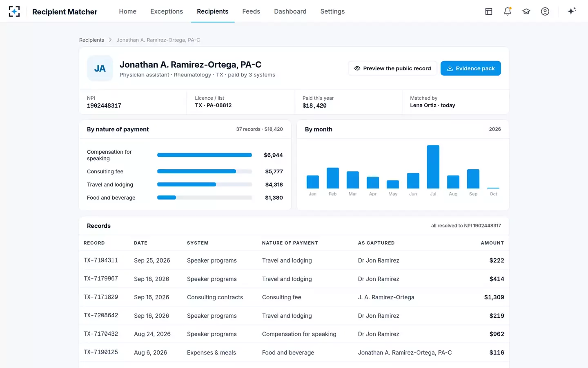588x368 pixels.
Task: Click licence value TX · PA-08812
Action: pyautogui.click(x=213, y=105)
